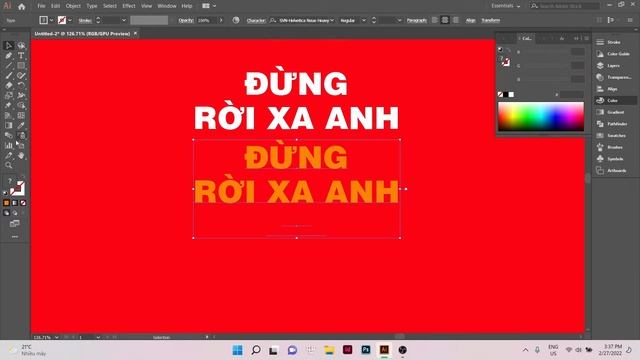640x360 pixels.
Task: Select the Direct Selection tool
Action: point(21,45)
